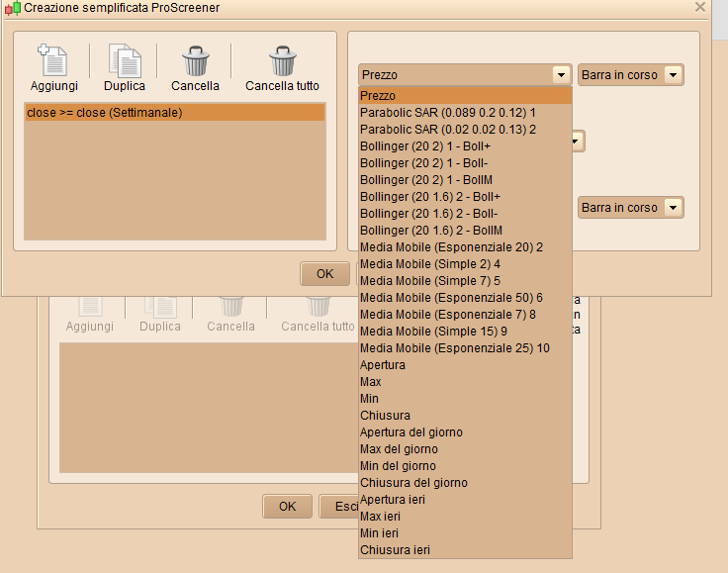
Task: Choose Apertura from the list
Action: pyautogui.click(x=465, y=365)
